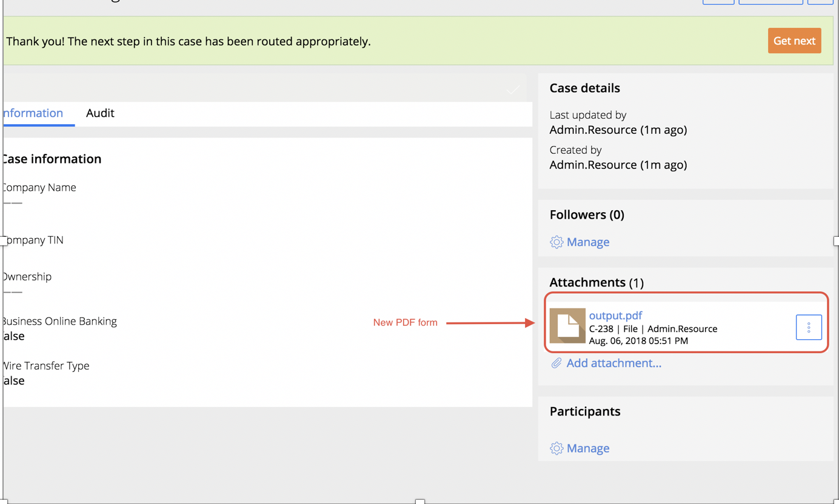
Task: Click the Wire Transfer Type field value
Action: (15, 381)
